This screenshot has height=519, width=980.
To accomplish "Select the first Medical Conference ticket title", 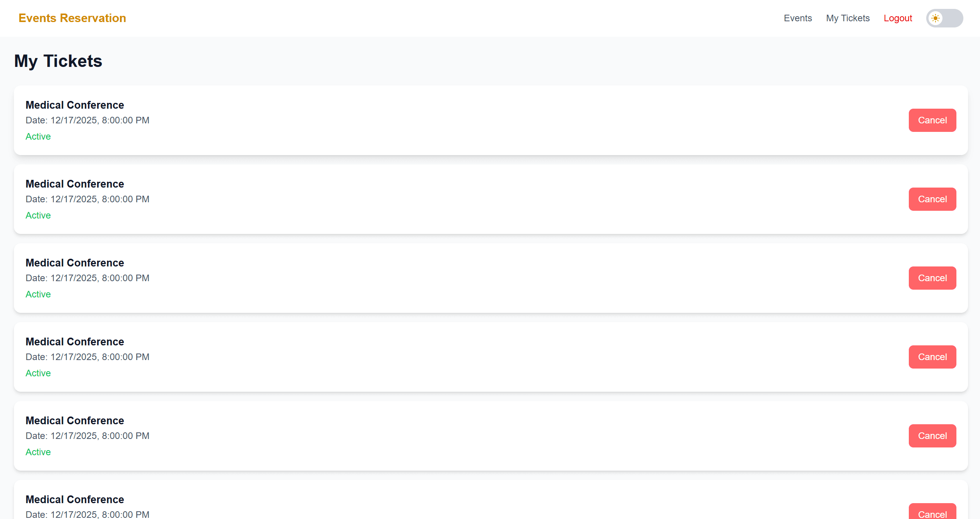I will (x=75, y=105).
